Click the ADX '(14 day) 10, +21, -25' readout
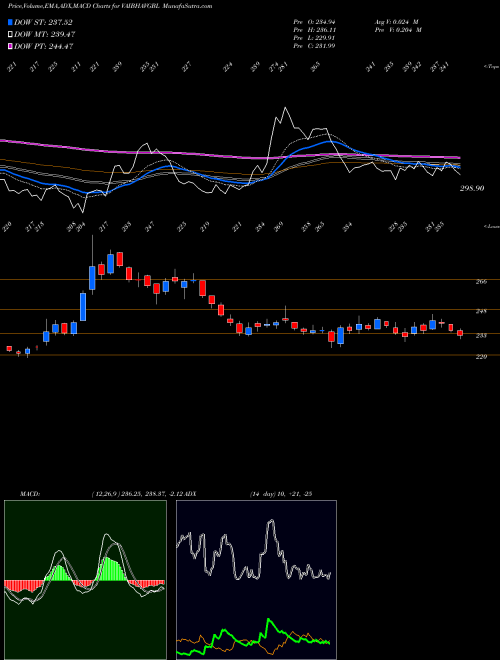 click(x=280, y=494)
